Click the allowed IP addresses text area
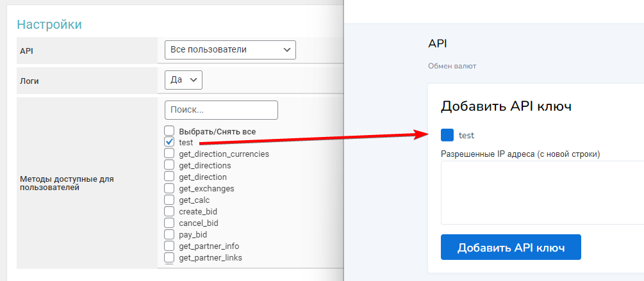Screen dimensions: 644x281 point(542,192)
